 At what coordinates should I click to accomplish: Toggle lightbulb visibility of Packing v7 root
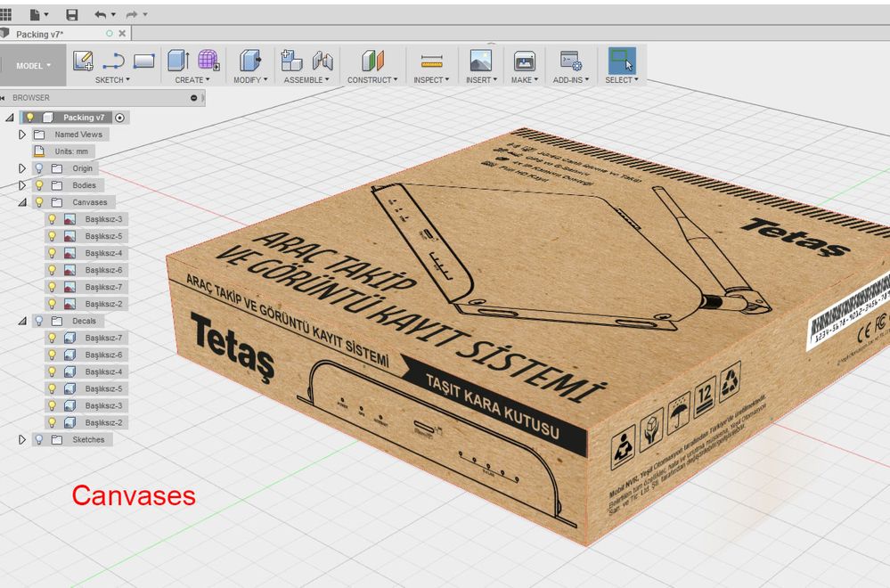tap(30, 118)
